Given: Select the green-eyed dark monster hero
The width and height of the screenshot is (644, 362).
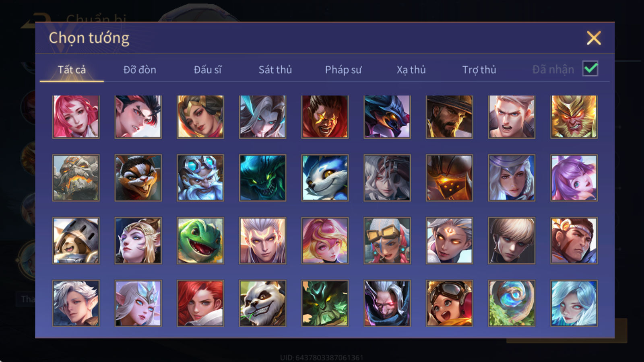Looking at the screenshot, I should [262, 178].
